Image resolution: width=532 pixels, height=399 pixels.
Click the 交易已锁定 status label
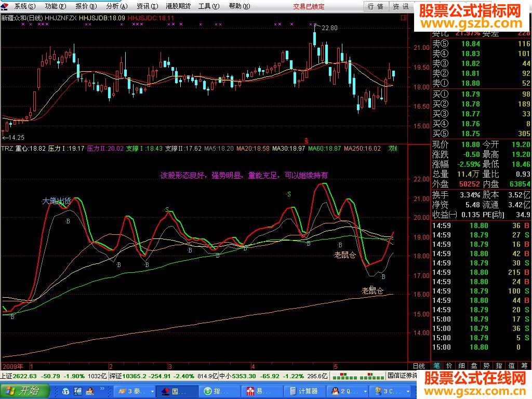pos(309,6)
